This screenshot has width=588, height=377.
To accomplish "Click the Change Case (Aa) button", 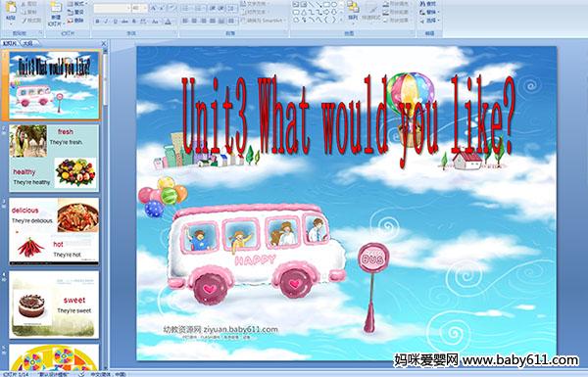I will 155,22.
